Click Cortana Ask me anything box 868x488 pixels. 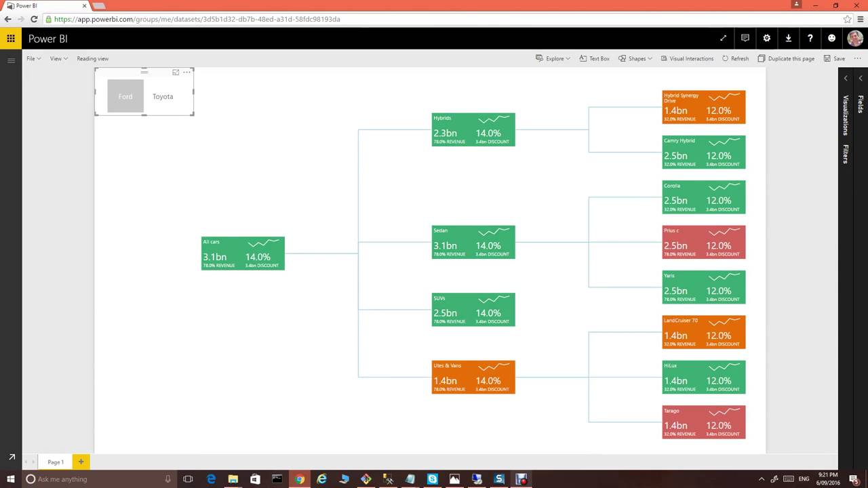click(99, 479)
